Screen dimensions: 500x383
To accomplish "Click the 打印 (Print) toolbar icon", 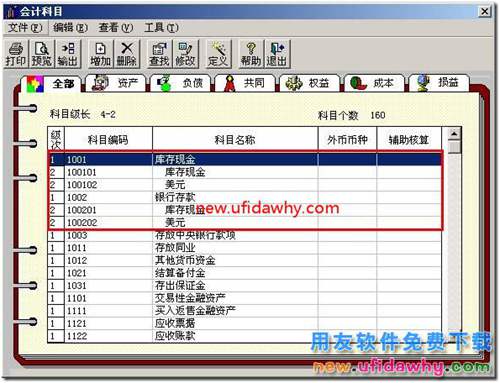I will (16, 54).
